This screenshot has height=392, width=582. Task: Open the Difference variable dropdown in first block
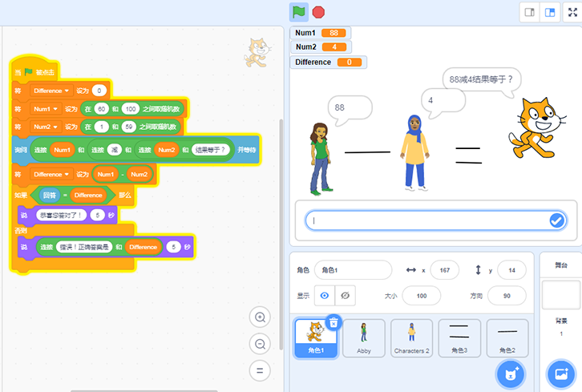click(54, 91)
